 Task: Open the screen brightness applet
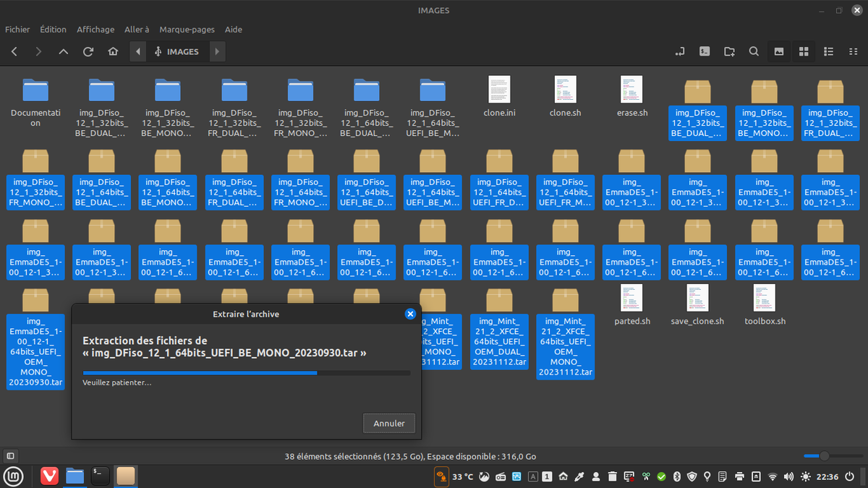(806, 476)
